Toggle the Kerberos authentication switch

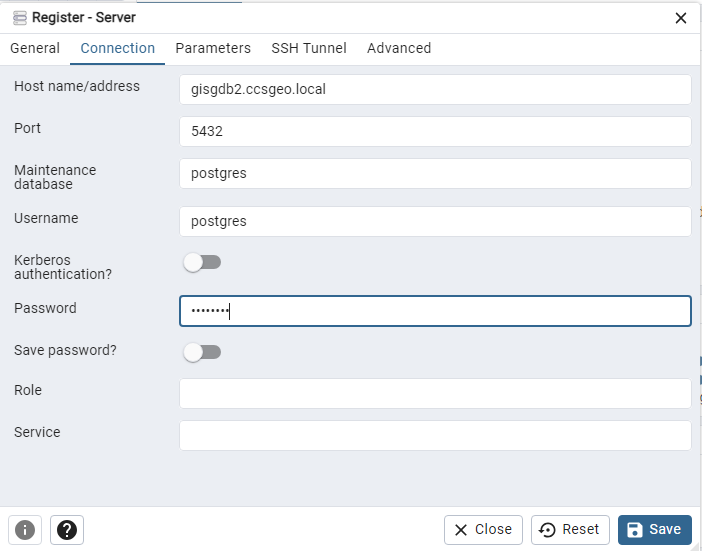click(x=202, y=262)
